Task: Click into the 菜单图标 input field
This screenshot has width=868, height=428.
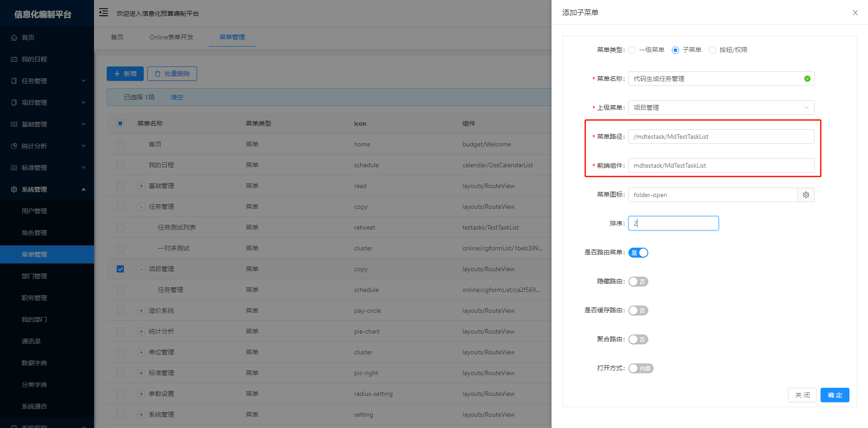Action: coord(713,195)
